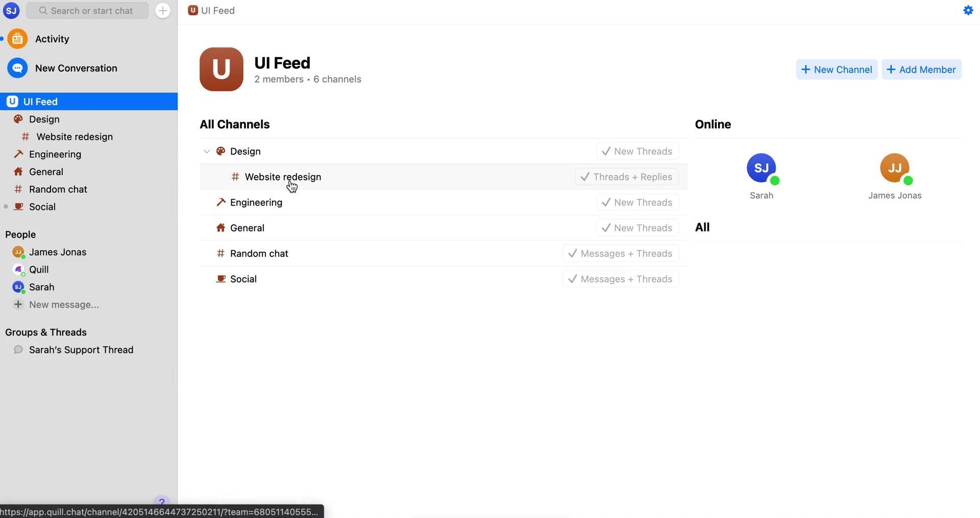Click the Add Member button
Image resolution: width=980 pixels, height=518 pixels.
pos(921,69)
